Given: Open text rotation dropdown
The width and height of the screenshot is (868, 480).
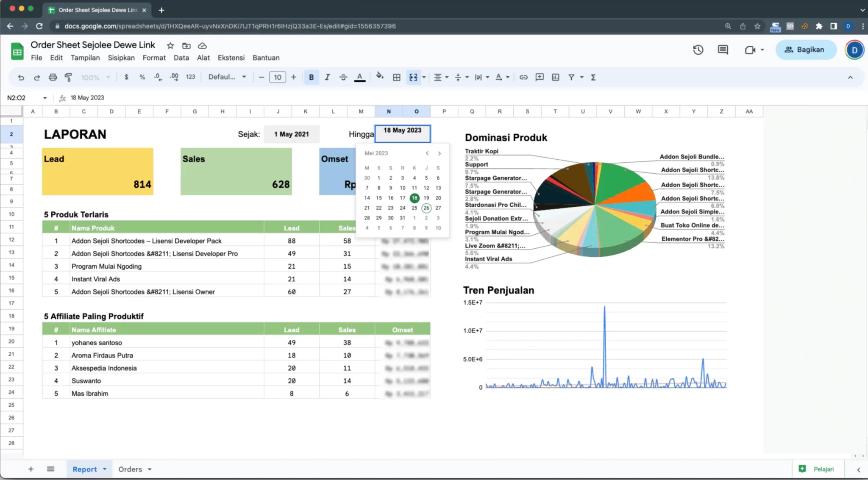Looking at the screenshot, I should (x=502, y=77).
